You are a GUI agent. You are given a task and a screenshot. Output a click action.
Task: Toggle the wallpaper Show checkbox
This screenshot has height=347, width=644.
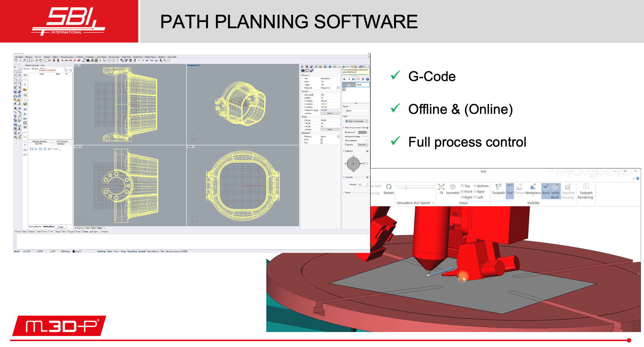coord(322,140)
